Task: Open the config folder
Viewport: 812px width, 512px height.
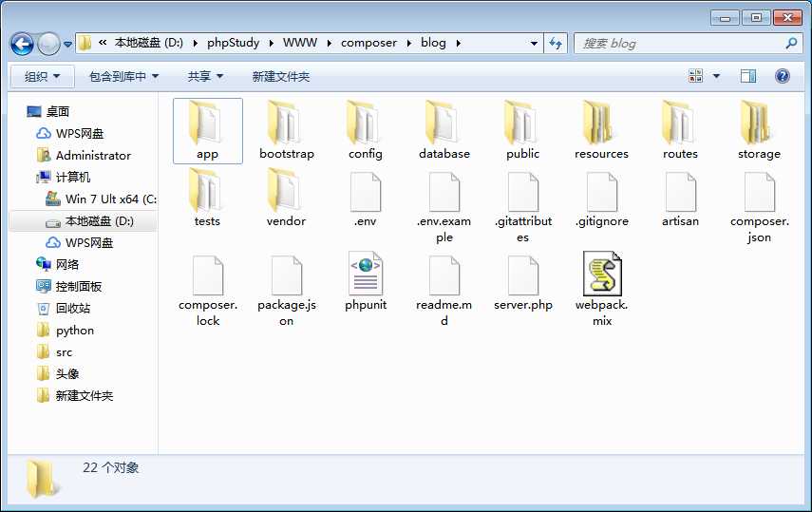Action: click(365, 130)
